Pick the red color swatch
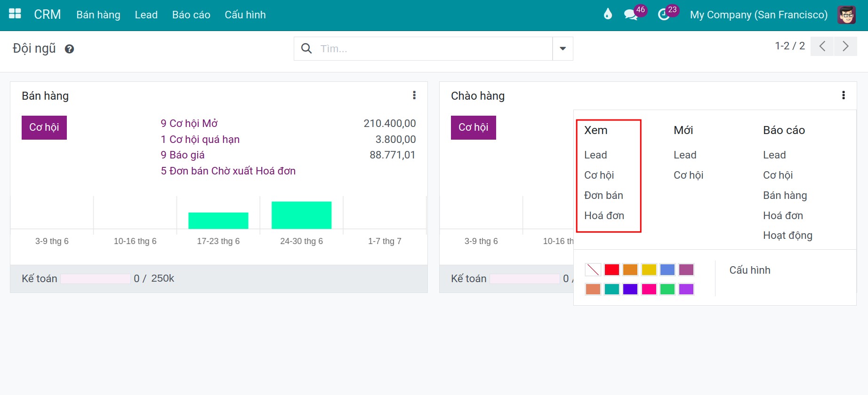Image resolution: width=868 pixels, height=395 pixels. click(612, 270)
